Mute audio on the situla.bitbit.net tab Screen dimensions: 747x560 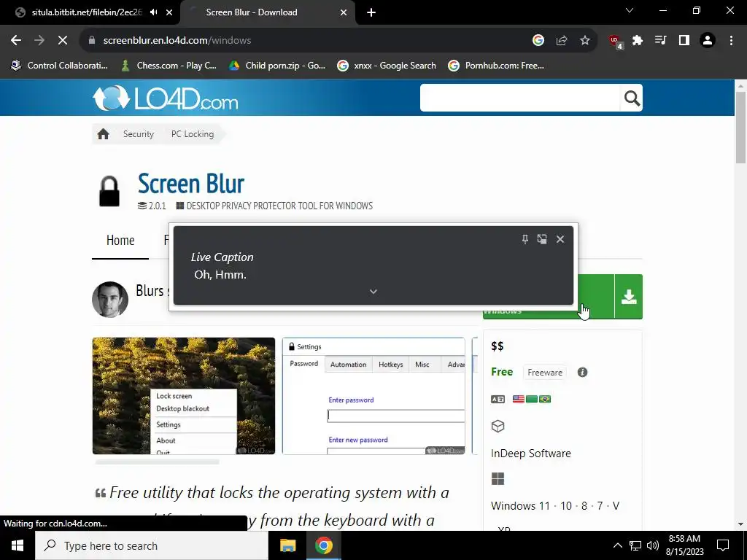click(153, 12)
